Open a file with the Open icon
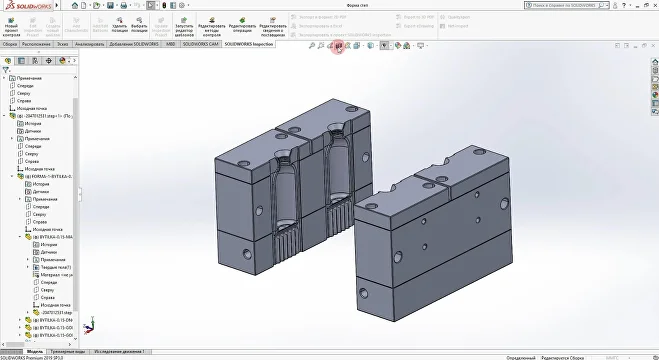The image size is (659, 360). 96,5
